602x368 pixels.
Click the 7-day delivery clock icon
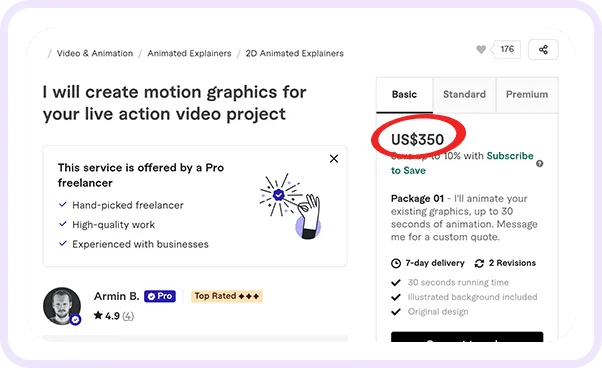click(x=395, y=263)
